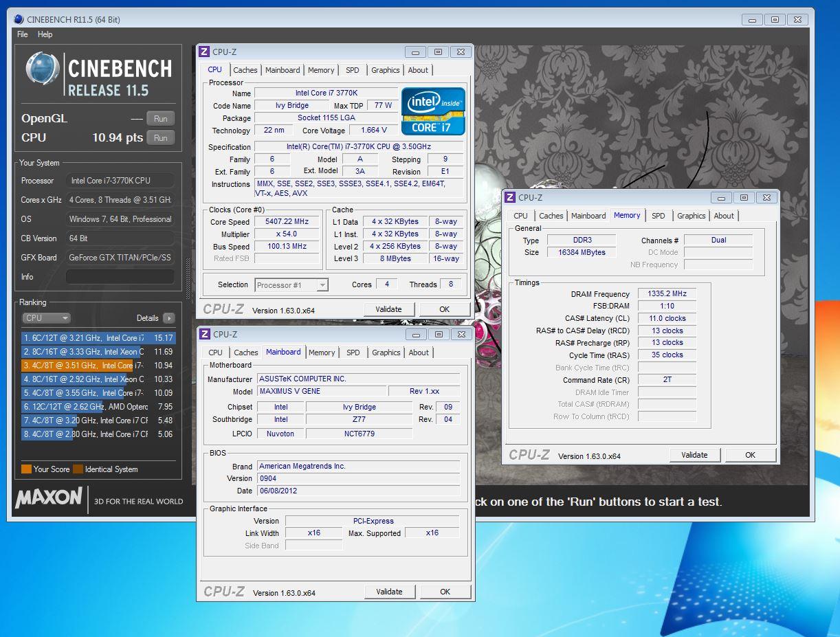840x637 pixels.
Task: Click the CPU-Z icon in top CPU-Z window title
Action: (203, 52)
